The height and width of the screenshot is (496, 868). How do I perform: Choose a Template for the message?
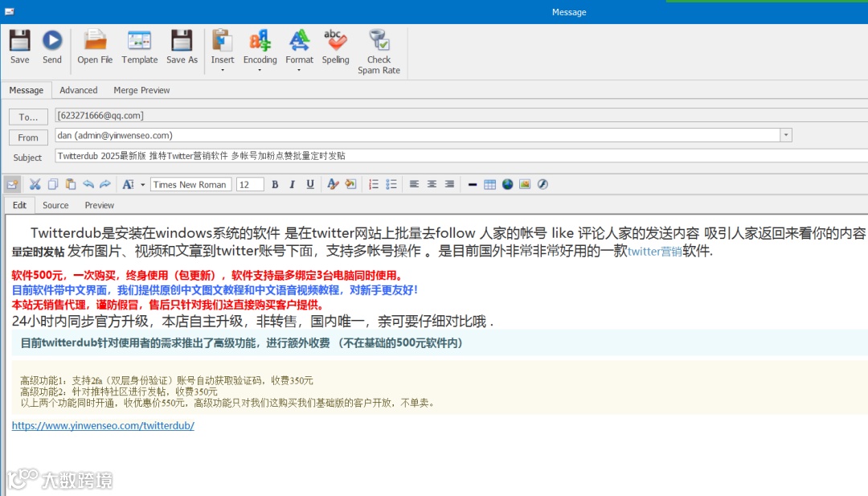(140, 47)
